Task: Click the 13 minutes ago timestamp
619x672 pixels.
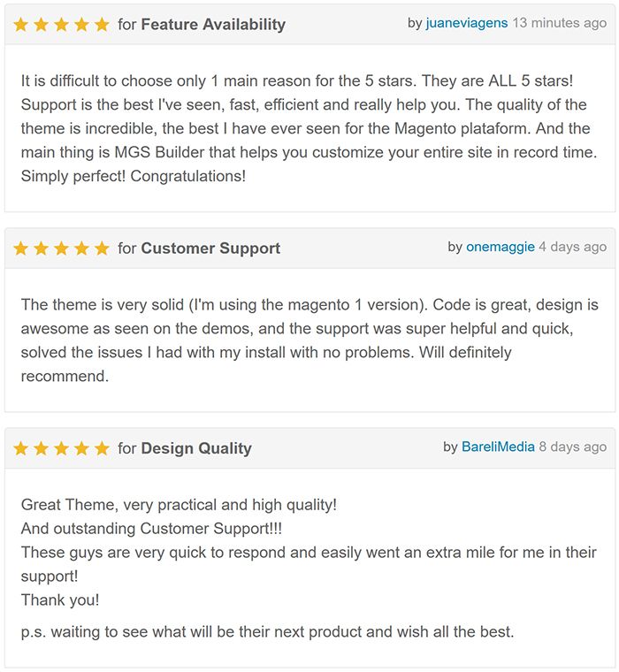Action: point(560,23)
